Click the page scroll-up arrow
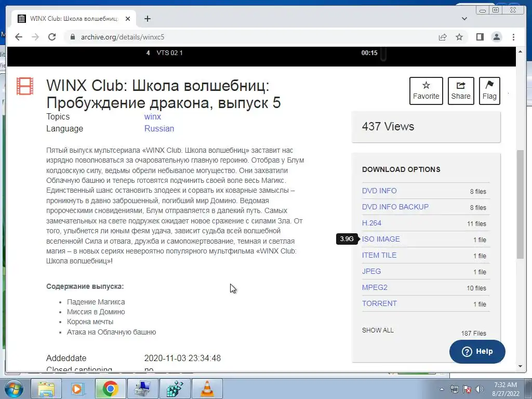 520,51
